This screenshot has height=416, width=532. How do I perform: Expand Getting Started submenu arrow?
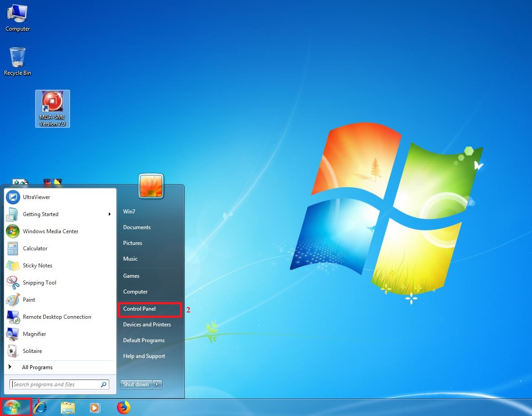(110, 214)
